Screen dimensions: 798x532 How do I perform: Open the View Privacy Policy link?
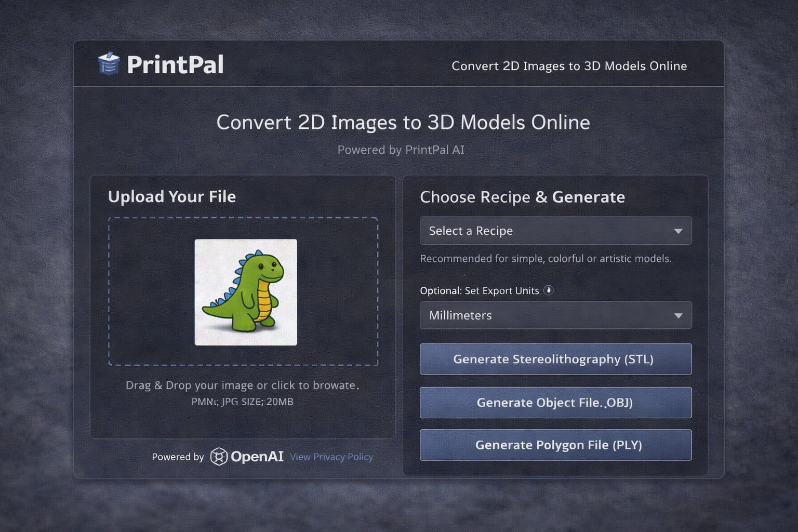(x=331, y=457)
